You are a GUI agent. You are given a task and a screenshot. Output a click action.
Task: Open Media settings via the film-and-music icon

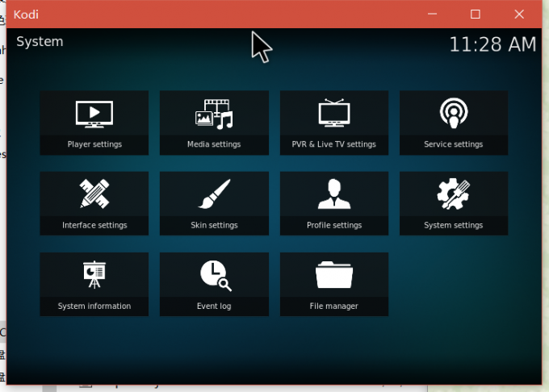214,114
